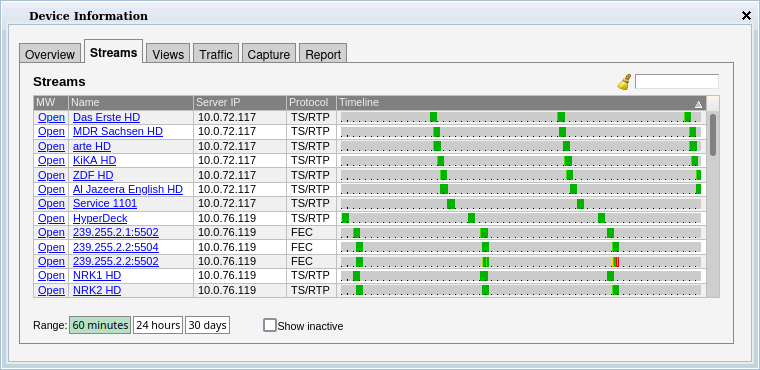Switch to the Overview tab
Screen dimensions: 760x370
50,54
